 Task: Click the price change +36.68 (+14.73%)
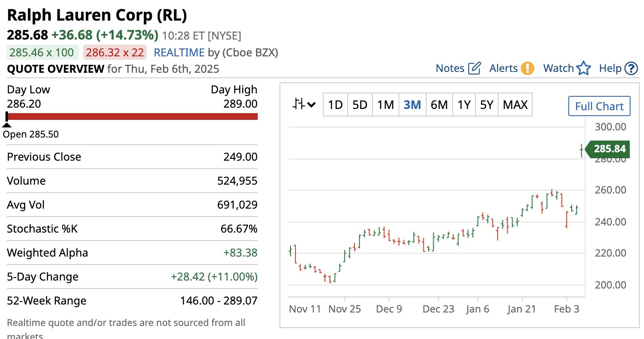coord(105,35)
